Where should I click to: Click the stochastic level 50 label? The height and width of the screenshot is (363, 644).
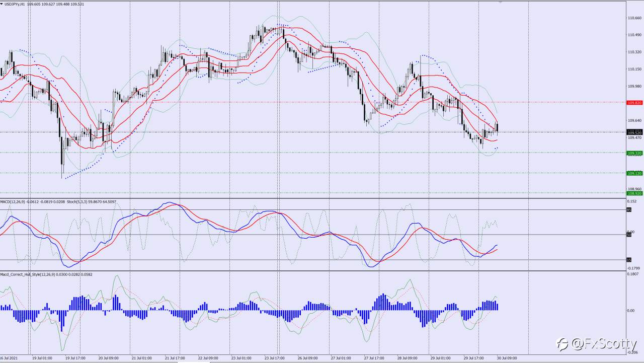(629, 235)
